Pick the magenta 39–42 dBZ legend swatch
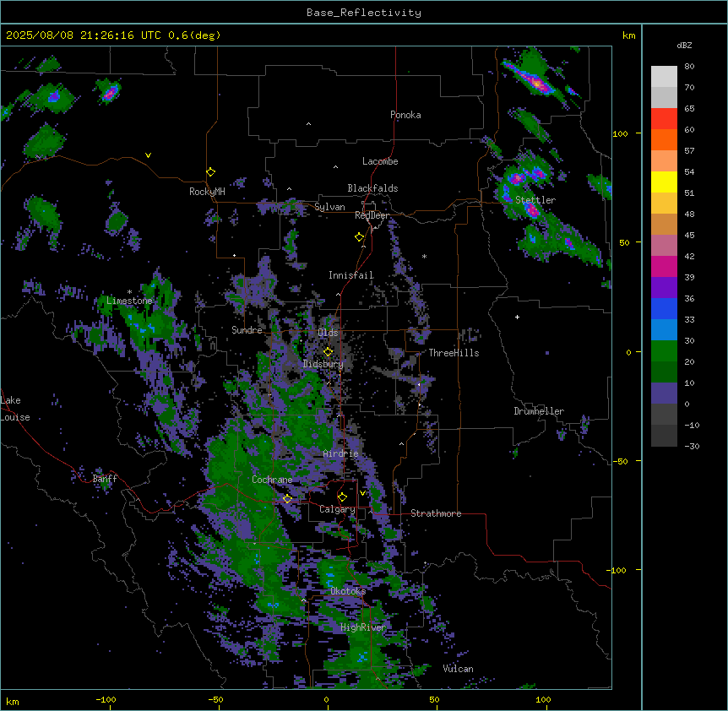This screenshot has width=728, height=711. tap(664, 266)
